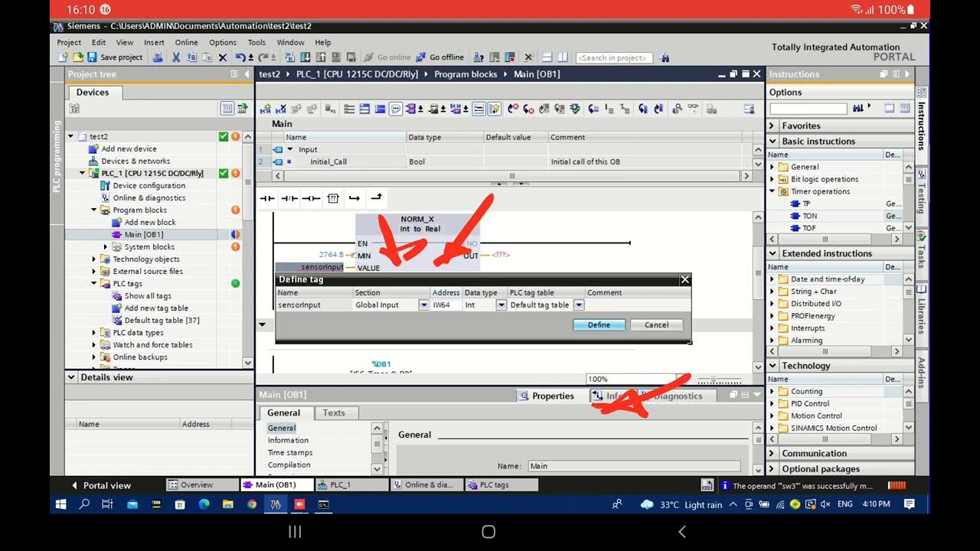Image resolution: width=980 pixels, height=551 pixels.
Task: Insert a close branch element
Action: [x=376, y=198]
